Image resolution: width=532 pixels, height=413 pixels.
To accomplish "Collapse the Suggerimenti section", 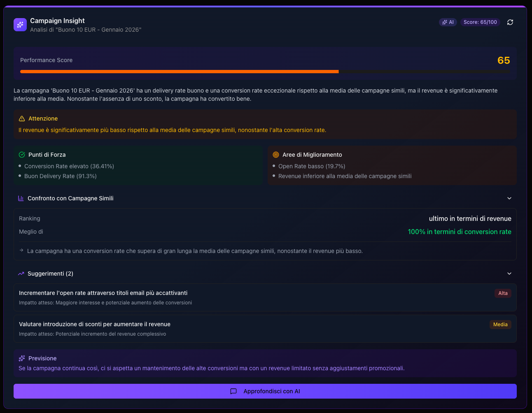I will point(509,274).
